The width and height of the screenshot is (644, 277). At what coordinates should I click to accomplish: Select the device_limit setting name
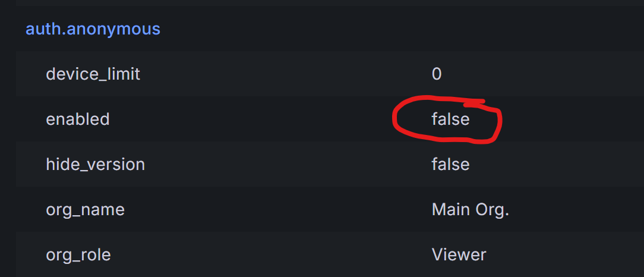click(93, 74)
